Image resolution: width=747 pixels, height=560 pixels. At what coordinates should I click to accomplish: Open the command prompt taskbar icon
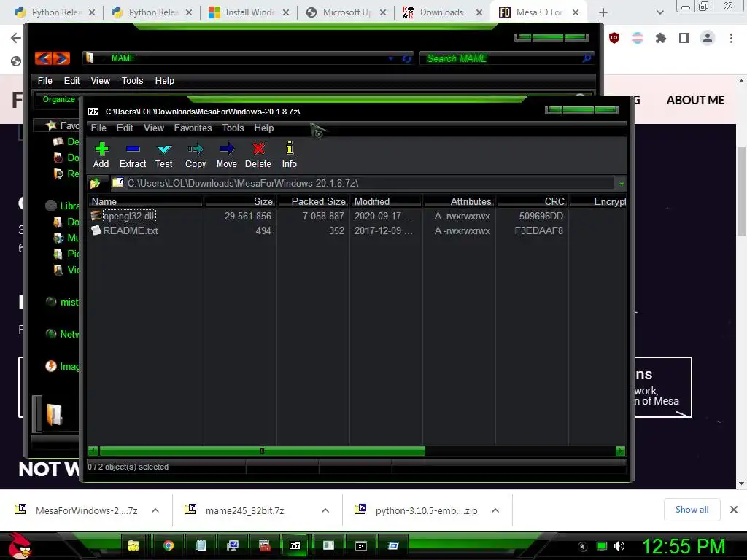coord(360,545)
